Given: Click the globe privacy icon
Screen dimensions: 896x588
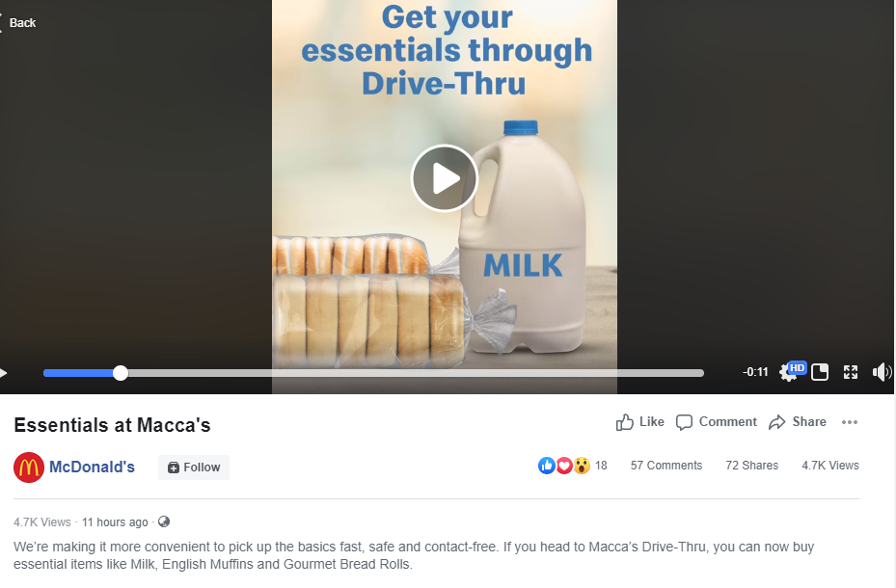Looking at the screenshot, I should point(163,521).
